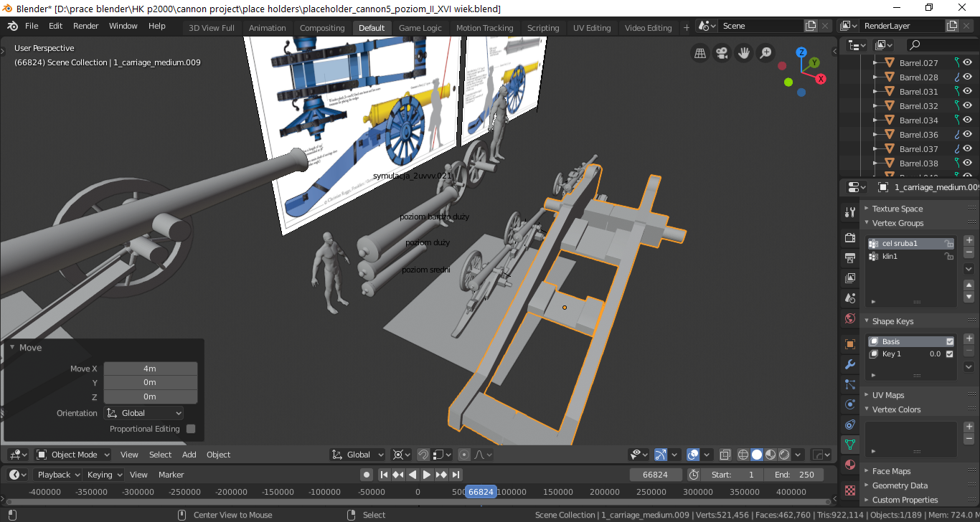
Task: Open the Object Mode dropdown
Action: click(73, 455)
